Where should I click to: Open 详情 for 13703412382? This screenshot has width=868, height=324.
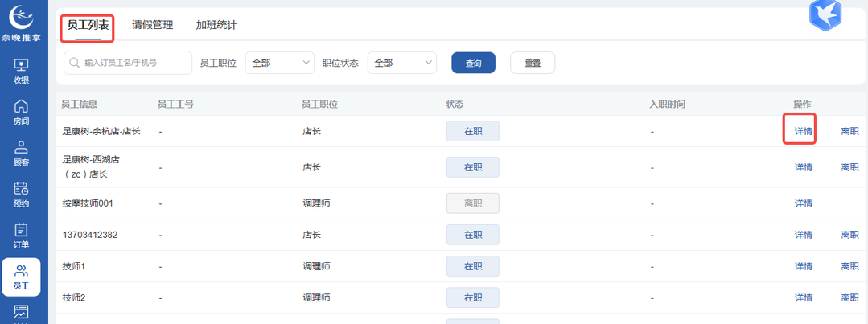[x=804, y=235]
